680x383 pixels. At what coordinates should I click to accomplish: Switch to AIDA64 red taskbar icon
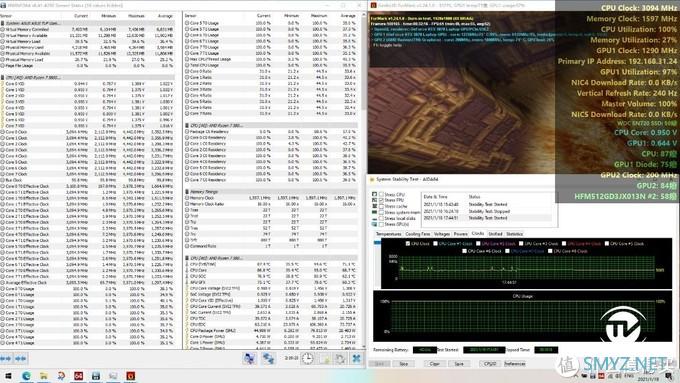point(78,376)
